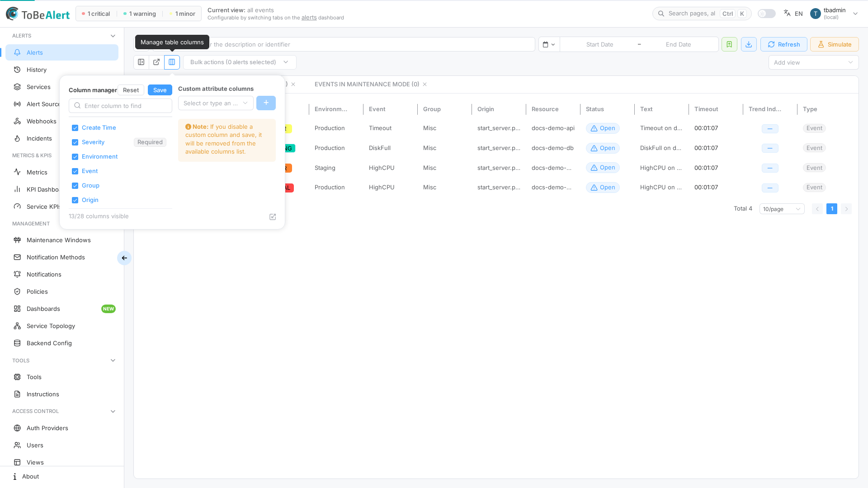Click the Start Date field
This screenshot has height=488, width=868.
599,44
